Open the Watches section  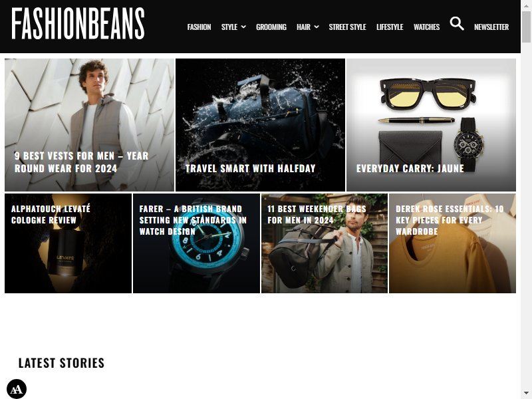point(426,27)
